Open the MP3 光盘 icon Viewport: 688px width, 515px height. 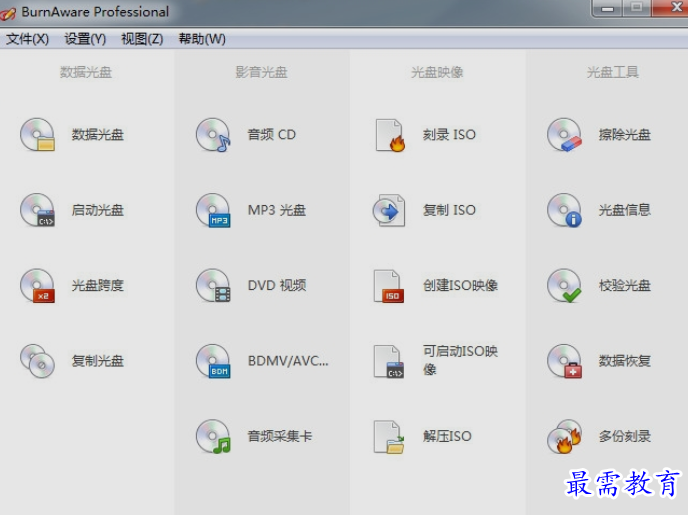(x=213, y=210)
